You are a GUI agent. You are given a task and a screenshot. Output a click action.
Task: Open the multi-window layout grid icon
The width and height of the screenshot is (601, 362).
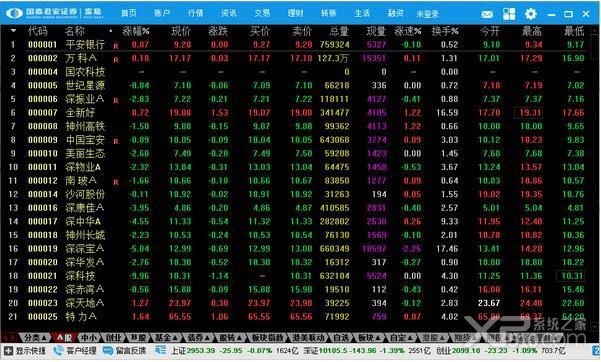pyautogui.click(x=509, y=14)
